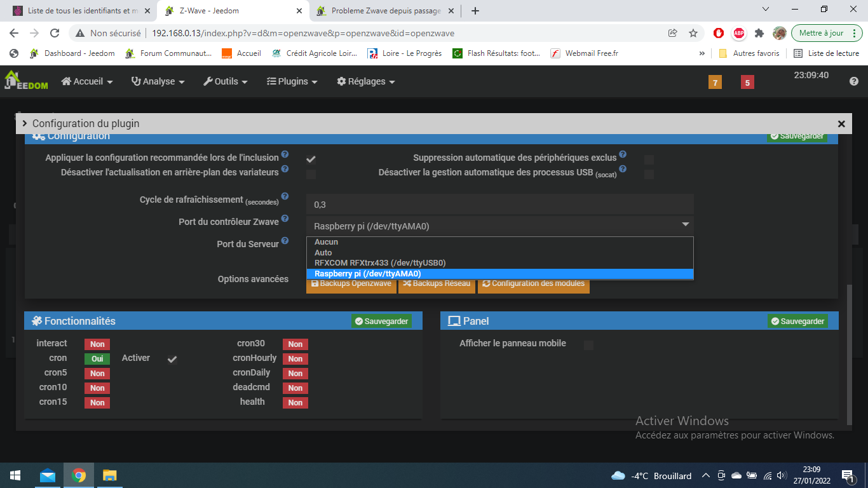Open the Réglages menu
Image resolution: width=868 pixels, height=488 pixels.
[366, 81]
